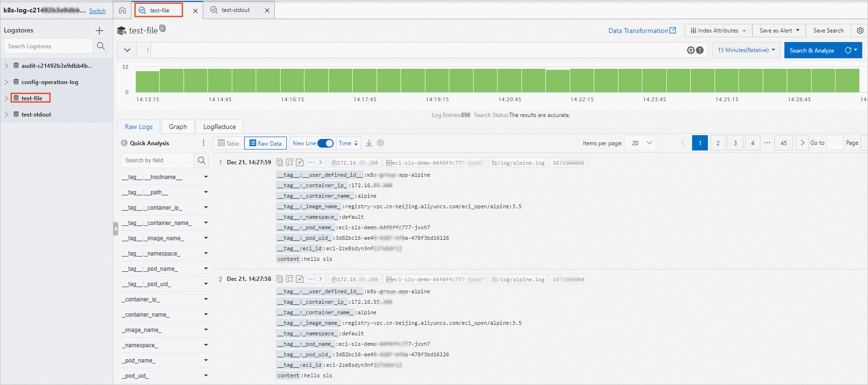The width and height of the screenshot is (868, 385).
Task: Open Items per page dropdown
Action: click(x=641, y=143)
